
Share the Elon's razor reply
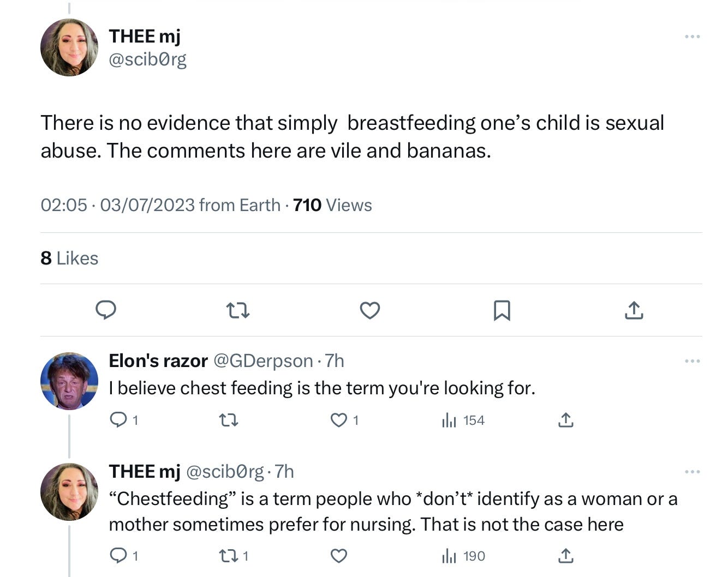pyautogui.click(x=566, y=420)
